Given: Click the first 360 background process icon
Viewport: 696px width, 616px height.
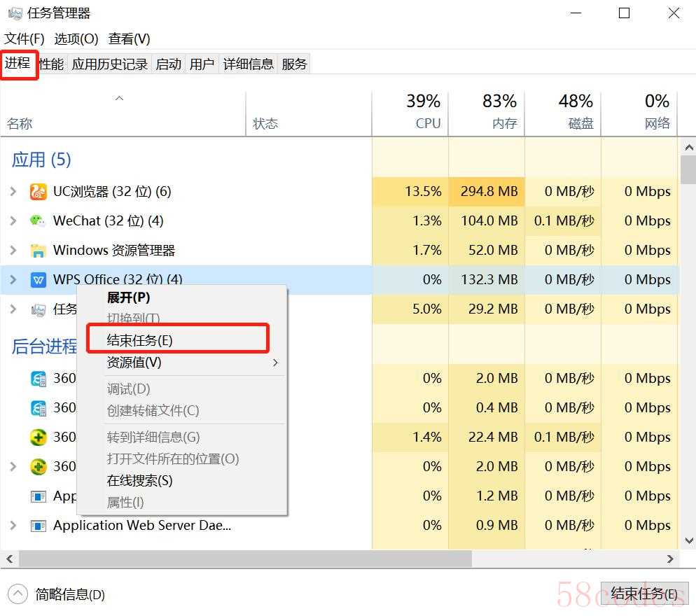Looking at the screenshot, I should coord(39,379).
